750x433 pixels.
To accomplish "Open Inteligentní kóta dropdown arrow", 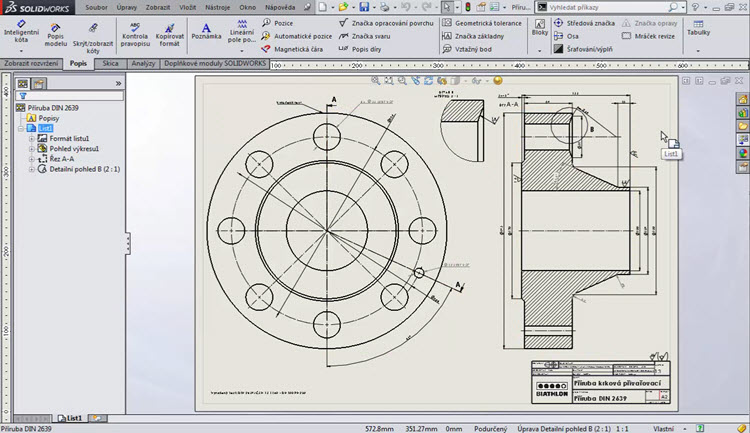I will click(x=21, y=51).
